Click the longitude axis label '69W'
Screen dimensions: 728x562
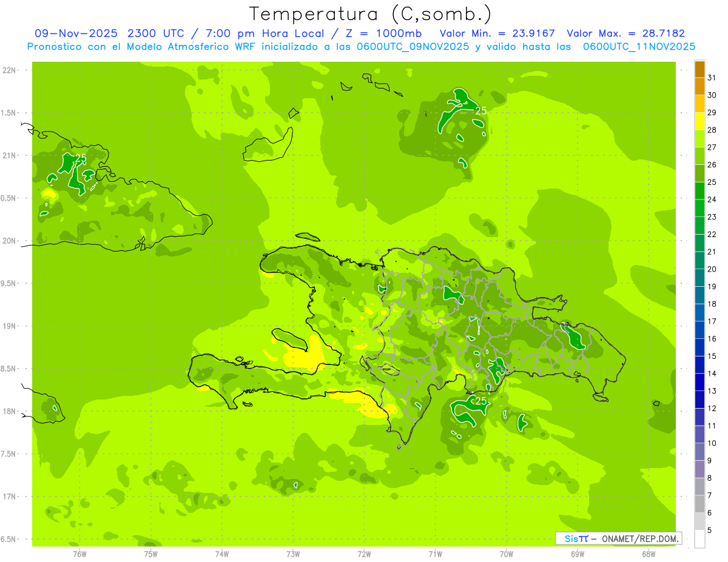[x=578, y=554]
